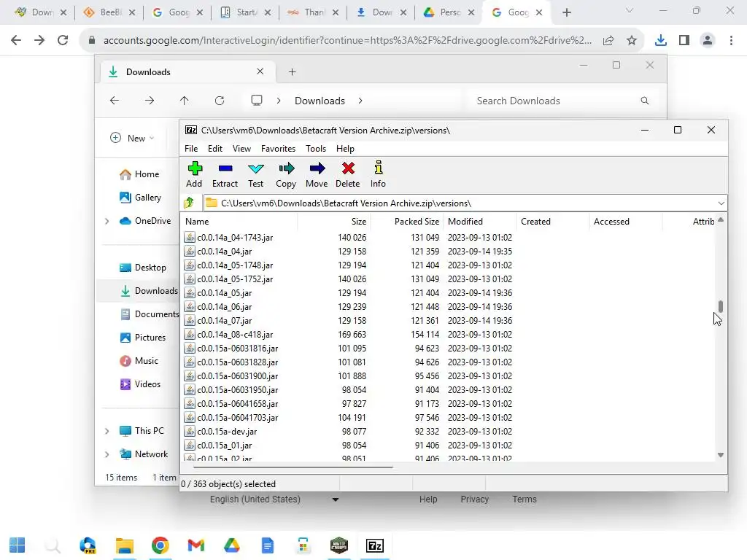
Task: Open Google Docs icon on taskbar
Action: pos(268,545)
